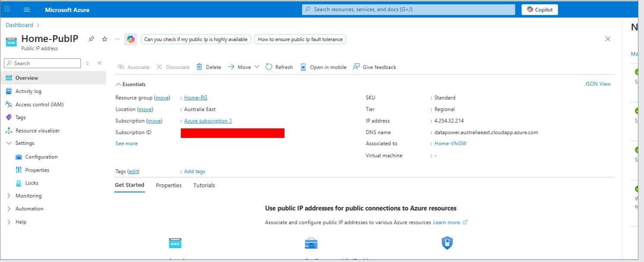Switch to the Properties tab
644x262 pixels.
169,185
